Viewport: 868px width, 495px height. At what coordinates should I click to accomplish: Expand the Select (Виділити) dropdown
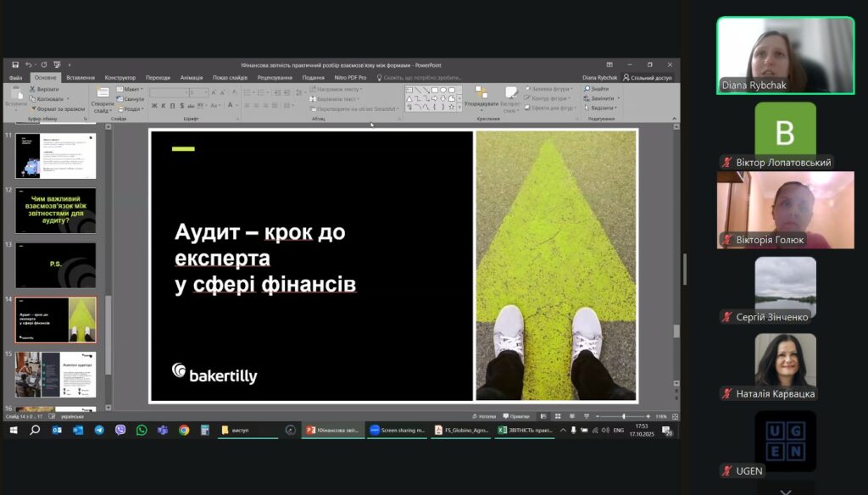(603, 108)
